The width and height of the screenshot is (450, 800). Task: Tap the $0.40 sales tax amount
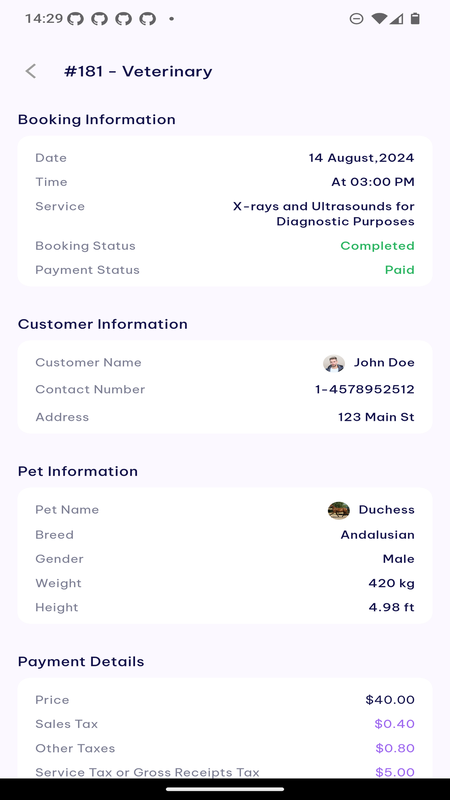tap(394, 724)
